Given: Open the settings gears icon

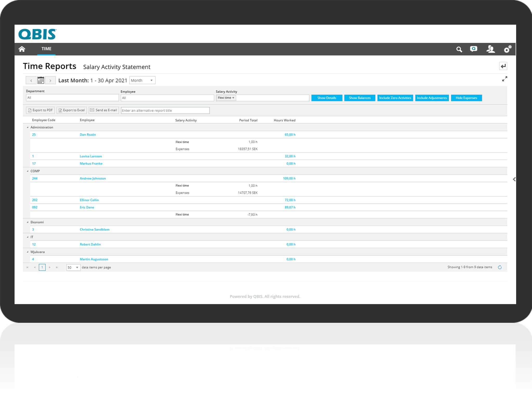Looking at the screenshot, I should pos(508,49).
